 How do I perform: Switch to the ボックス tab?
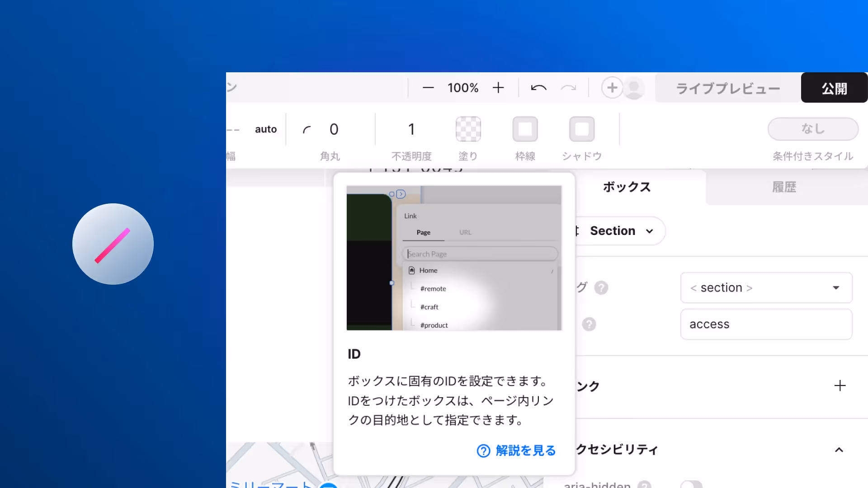tap(627, 187)
